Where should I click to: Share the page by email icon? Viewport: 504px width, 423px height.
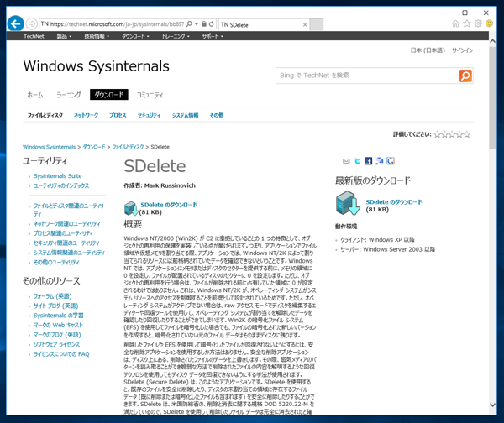pyautogui.click(x=346, y=161)
